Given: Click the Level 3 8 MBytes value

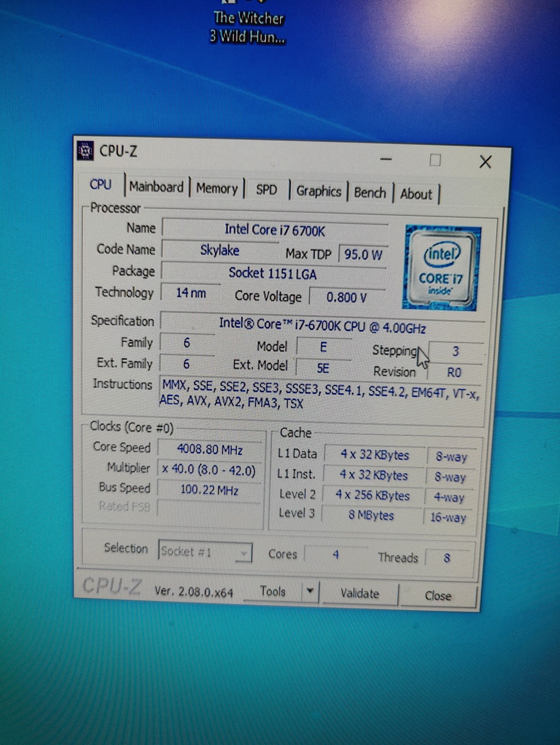Looking at the screenshot, I should point(371,515).
